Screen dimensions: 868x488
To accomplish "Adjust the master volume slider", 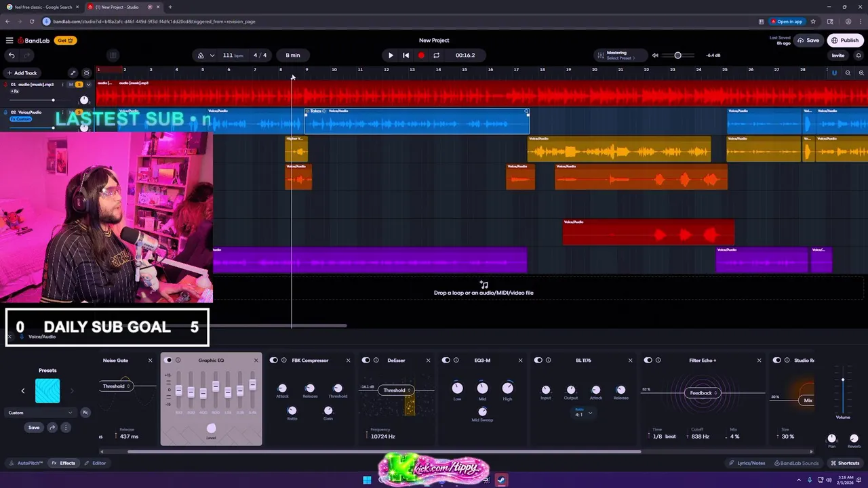I will click(677, 56).
